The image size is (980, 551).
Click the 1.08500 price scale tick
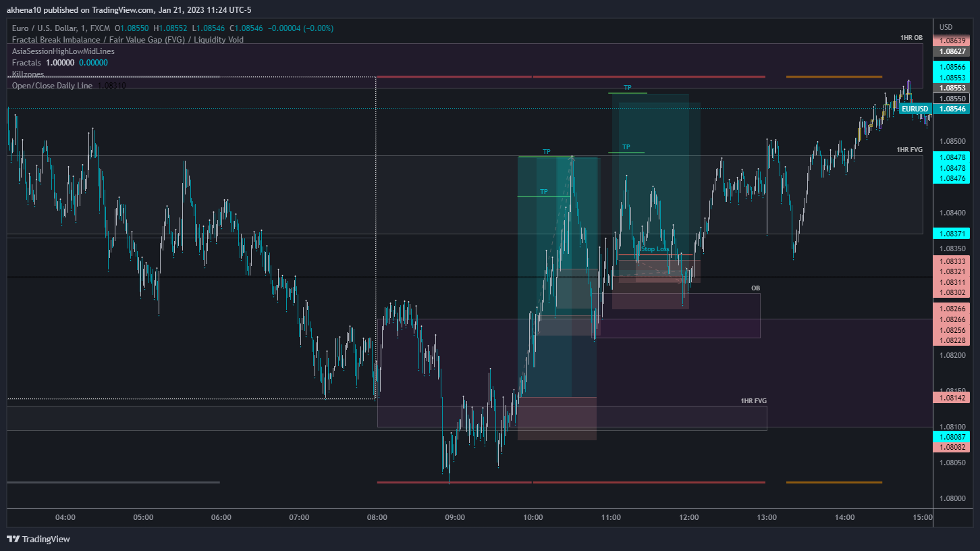[x=952, y=141]
